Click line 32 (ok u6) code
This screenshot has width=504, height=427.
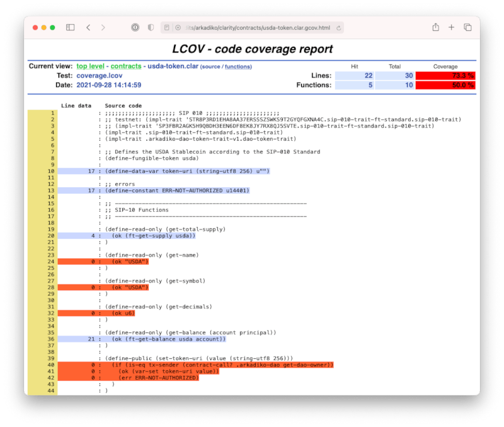point(123,313)
